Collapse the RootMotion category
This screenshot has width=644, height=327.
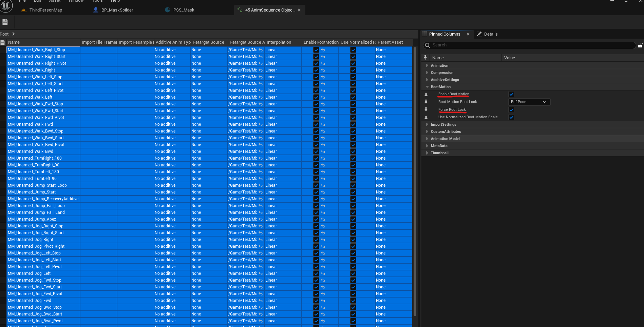coord(427,87)
